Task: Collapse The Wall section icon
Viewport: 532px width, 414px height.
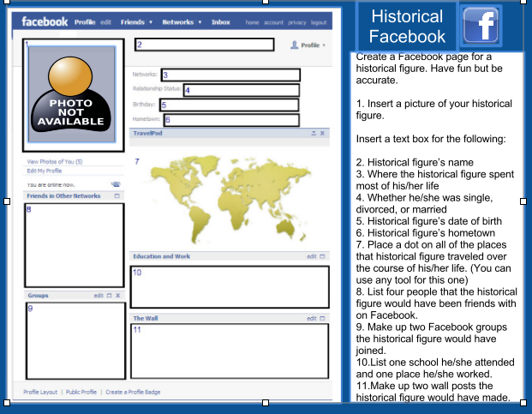Action: 322,318
